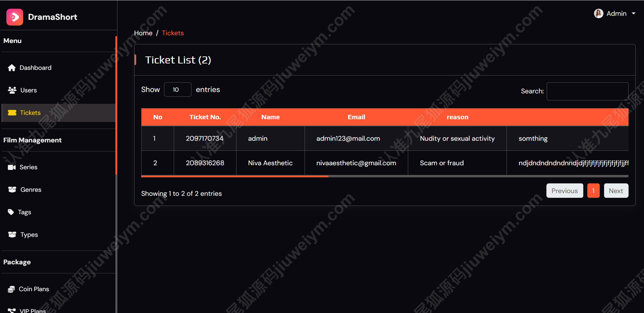The image size is (644, 313).
Task: Click the Tickets breadcrumb link
Action: pyautogui.click(x=173, y=33)
